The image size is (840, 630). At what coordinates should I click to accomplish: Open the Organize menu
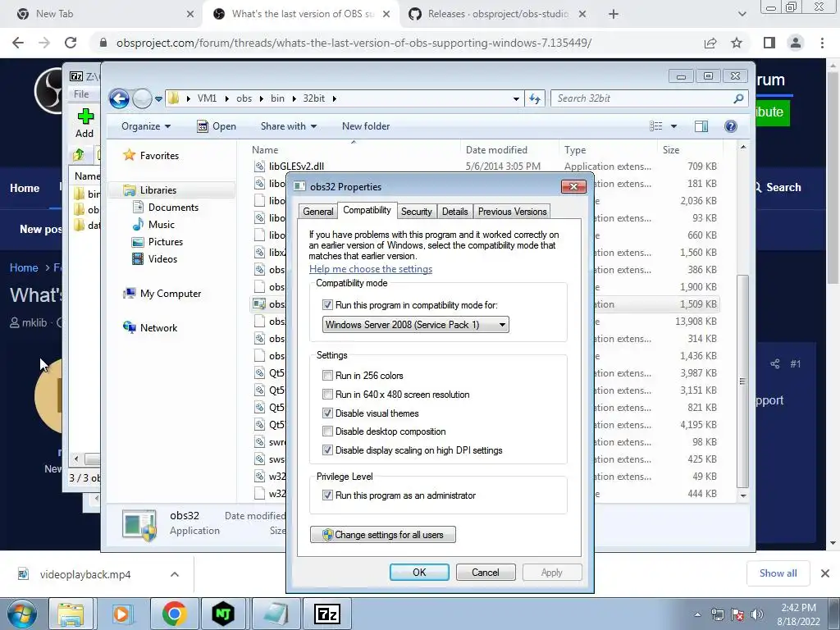click(x=146, y=126)
